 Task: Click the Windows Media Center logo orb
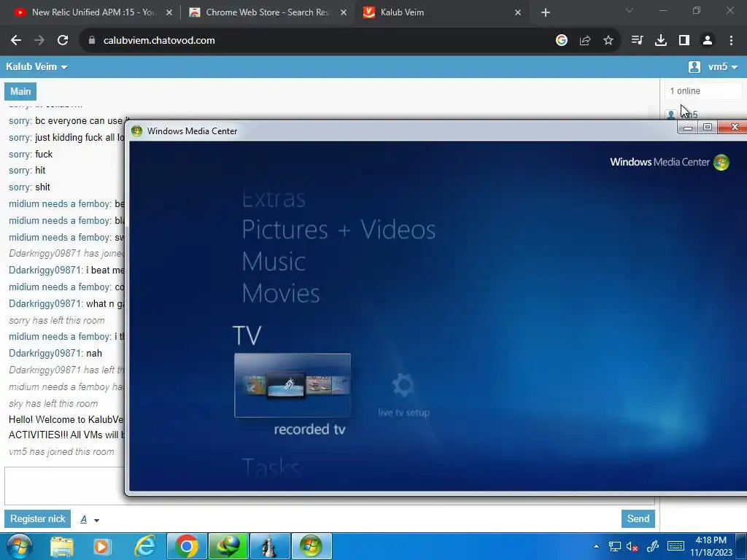click(x=721, y=163)
